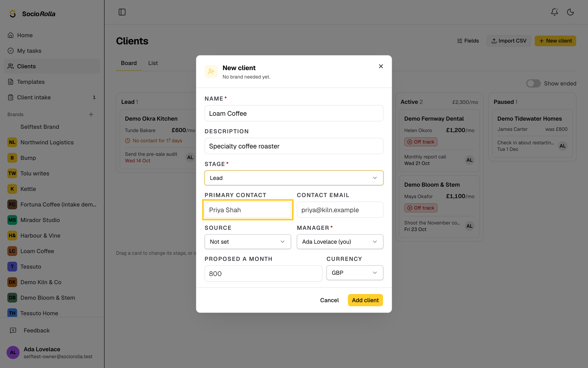Viewport: 588px width, 368px height.
Task: Click the Add client button
Action: pos(365,300)
